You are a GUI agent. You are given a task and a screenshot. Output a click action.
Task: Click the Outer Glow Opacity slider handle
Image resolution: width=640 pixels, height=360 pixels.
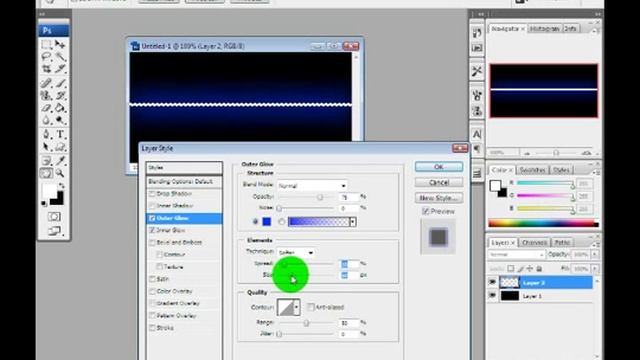pyautogui.click(x=320, y=197)
